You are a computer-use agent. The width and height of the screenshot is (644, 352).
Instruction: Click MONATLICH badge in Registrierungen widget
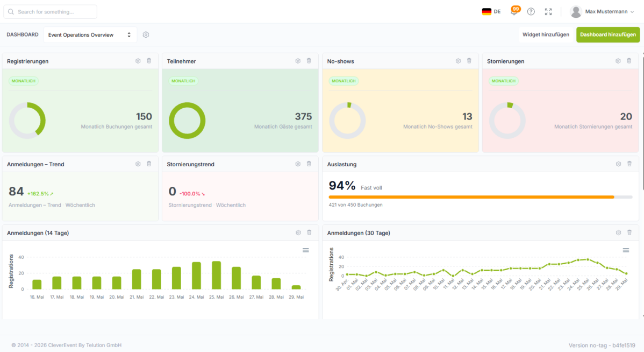24,81
